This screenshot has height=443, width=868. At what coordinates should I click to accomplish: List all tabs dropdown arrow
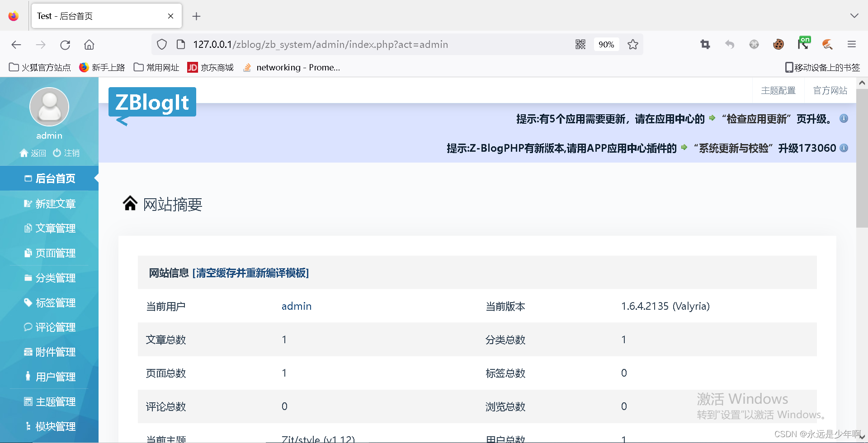854,16
